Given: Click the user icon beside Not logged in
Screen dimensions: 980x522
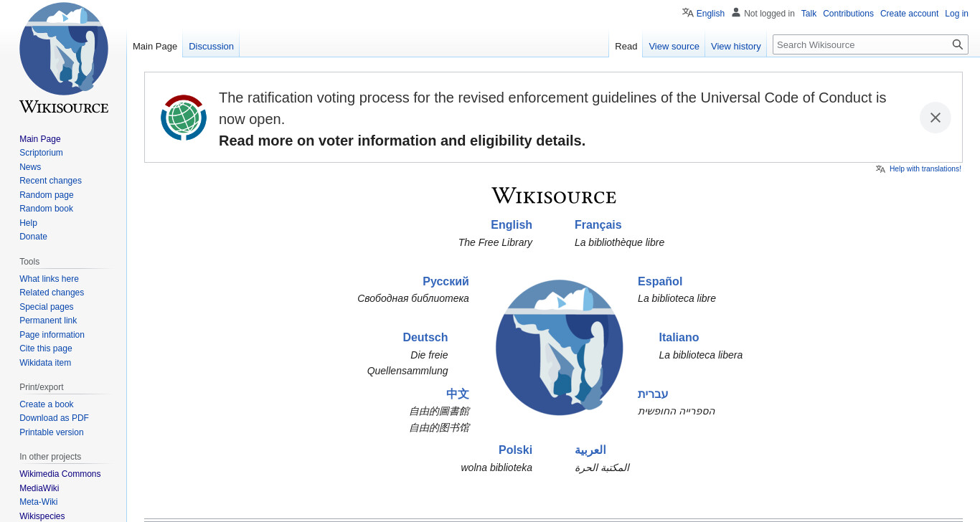Looking at the screenshot, I should [x=736, y=12].
